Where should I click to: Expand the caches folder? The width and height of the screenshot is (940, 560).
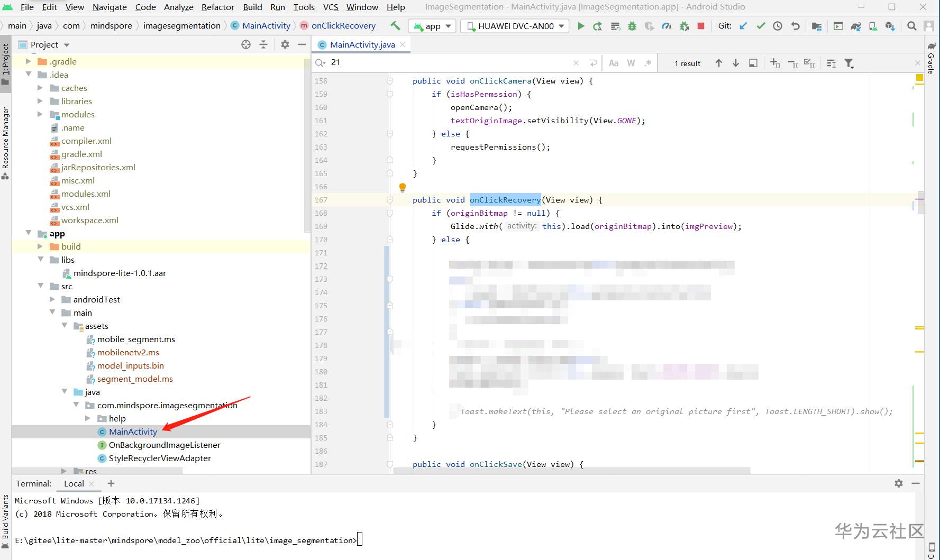click(x=40, y=88)
